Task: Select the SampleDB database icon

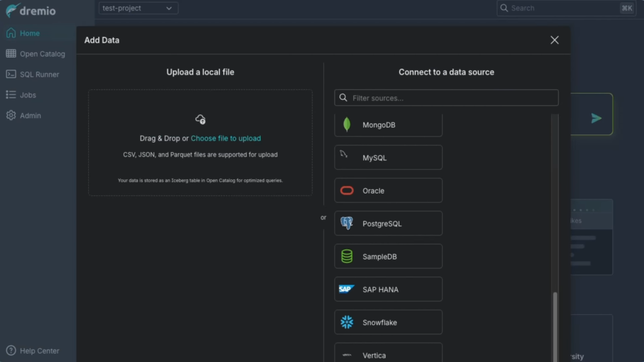Action: coord(347,256)
